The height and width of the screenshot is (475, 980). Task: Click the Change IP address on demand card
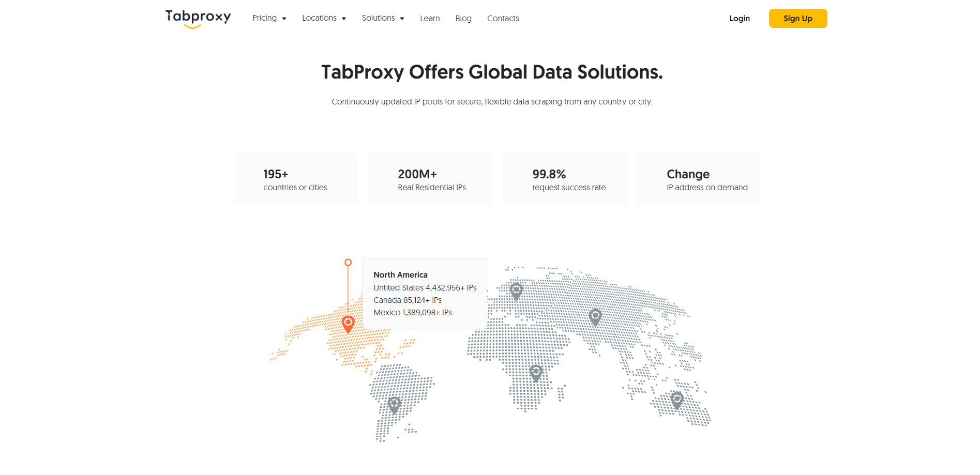[x=699, y=179]
